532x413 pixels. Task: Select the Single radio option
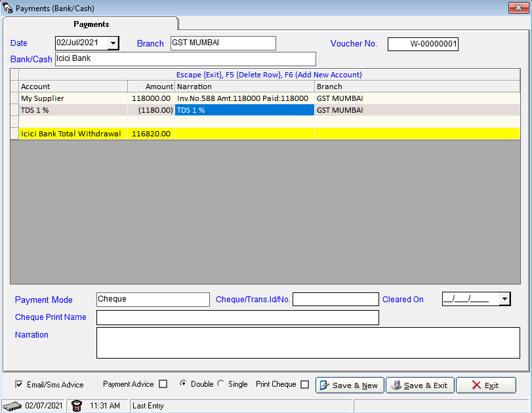pyautogui.click(x=221, y=384)
